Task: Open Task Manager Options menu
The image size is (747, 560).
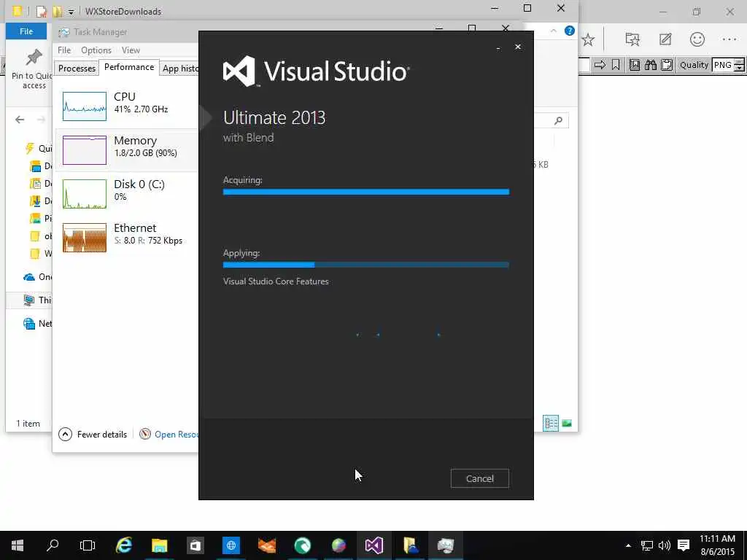Action: 96,50
